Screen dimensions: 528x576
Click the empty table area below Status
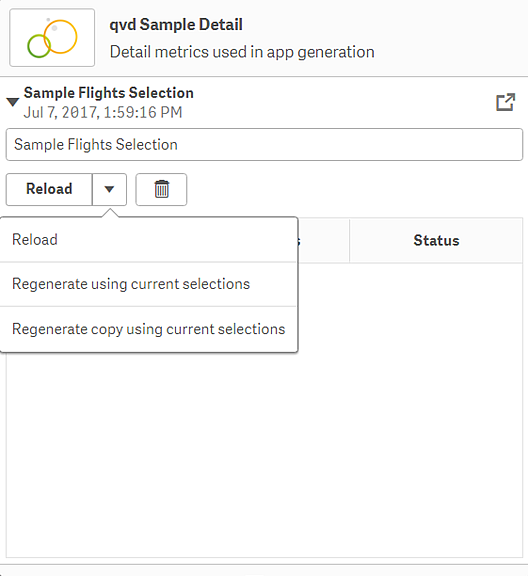click(x=436, y=410)
